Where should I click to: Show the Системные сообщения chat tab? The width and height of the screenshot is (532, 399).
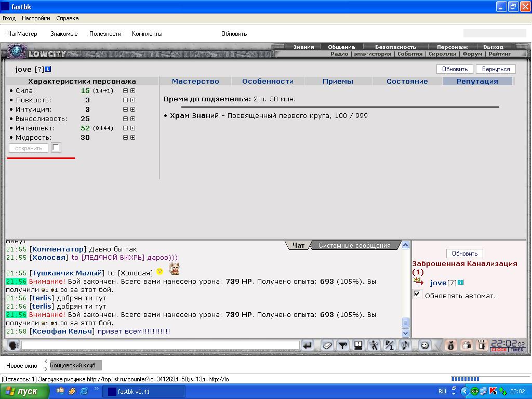click(x=354, y=245)
